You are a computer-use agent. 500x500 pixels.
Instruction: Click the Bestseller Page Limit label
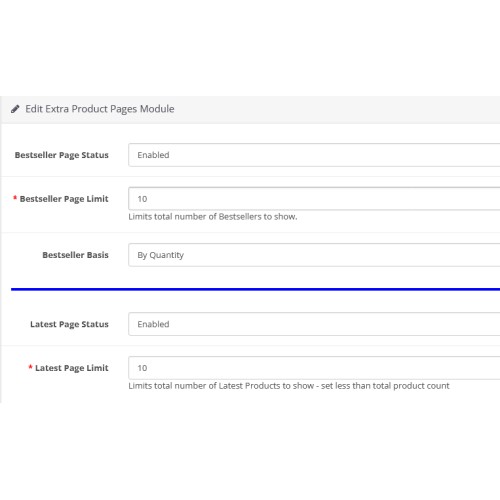pos(64,199)
